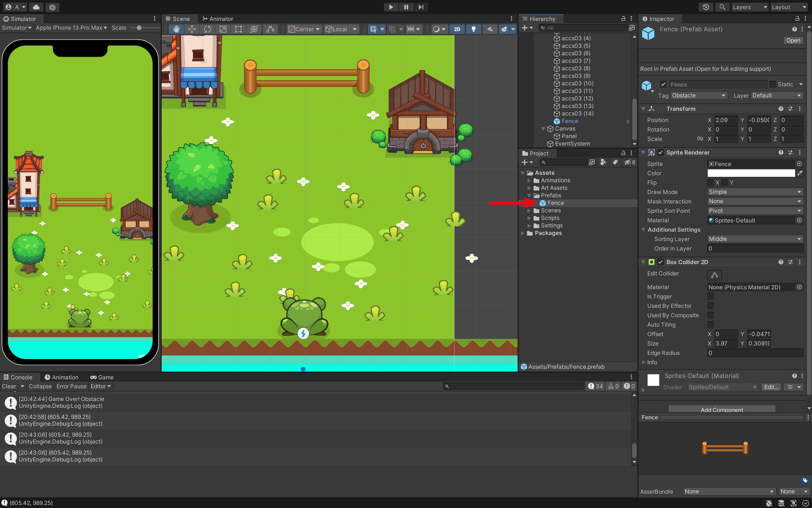This screenshot has height=508, width=812.
Task: Click the Pause button
Action: pos(406,7)
